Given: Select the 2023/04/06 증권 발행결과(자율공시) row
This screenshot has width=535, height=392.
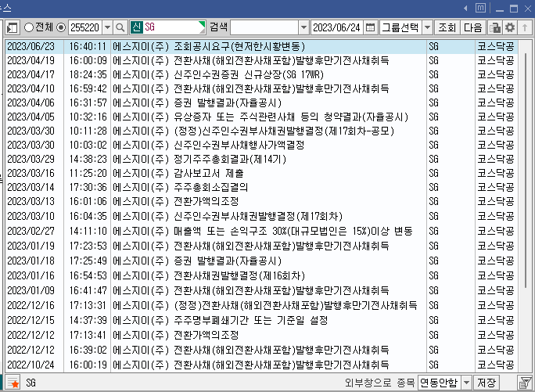Looking at the screenshot, I should (261, 102).
